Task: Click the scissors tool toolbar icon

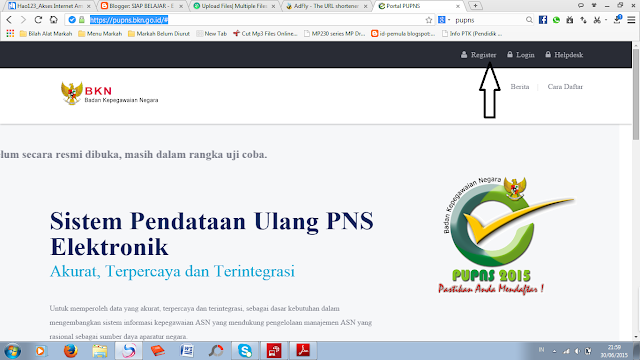Action: 597,20
